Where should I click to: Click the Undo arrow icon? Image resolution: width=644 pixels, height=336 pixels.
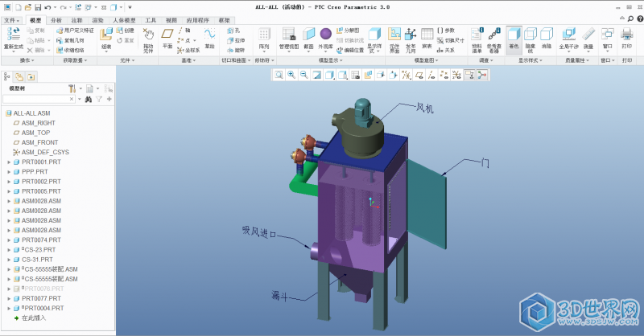47,7
